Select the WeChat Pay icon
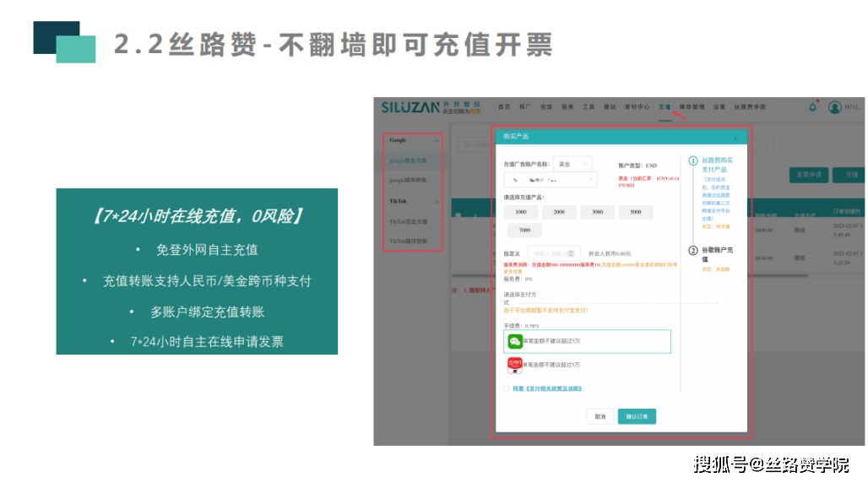The width and height of the screenshot is (868, 483). pyautogui.click(x=515, y=341)
